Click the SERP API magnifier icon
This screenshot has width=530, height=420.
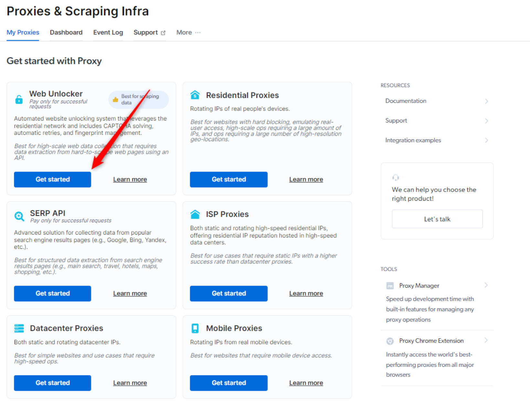(19, 216)
